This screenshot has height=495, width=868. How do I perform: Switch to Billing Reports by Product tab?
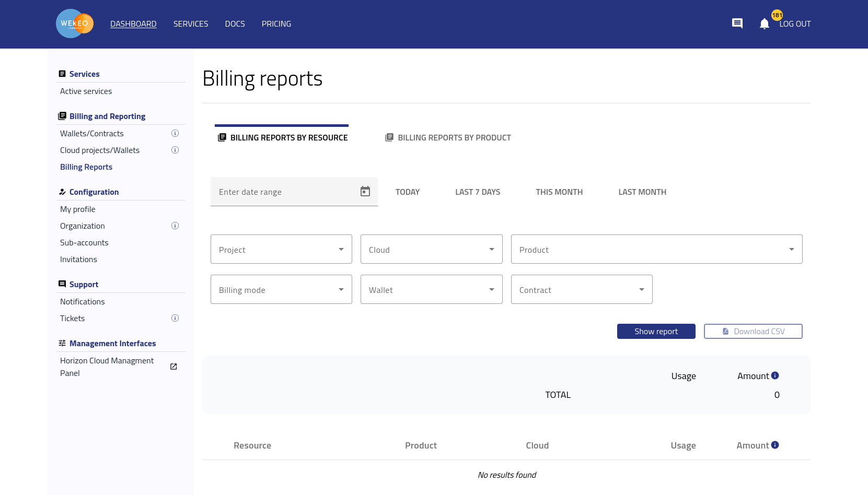pyautogui.click(x=448, y=138)
